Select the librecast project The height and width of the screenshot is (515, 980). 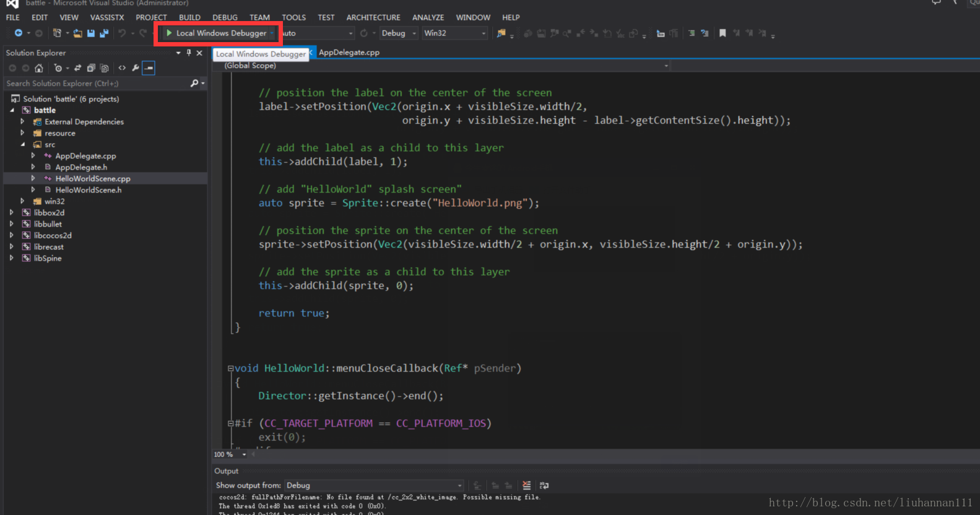pyautogui.click(x=48, y=246)
